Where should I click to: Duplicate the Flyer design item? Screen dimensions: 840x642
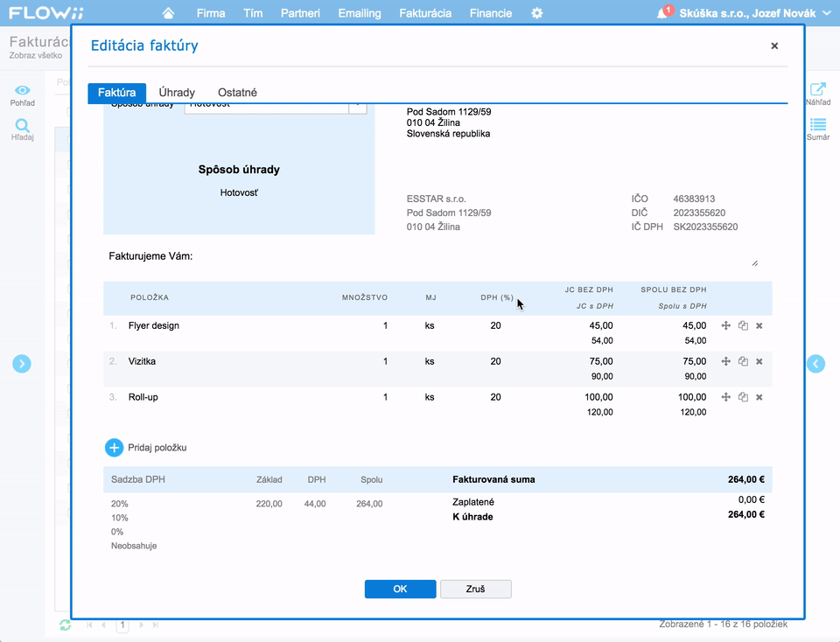tap(743, 325)
